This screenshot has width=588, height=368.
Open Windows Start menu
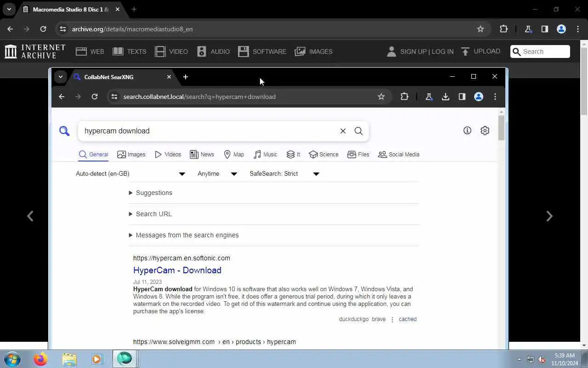click(12, 359)
